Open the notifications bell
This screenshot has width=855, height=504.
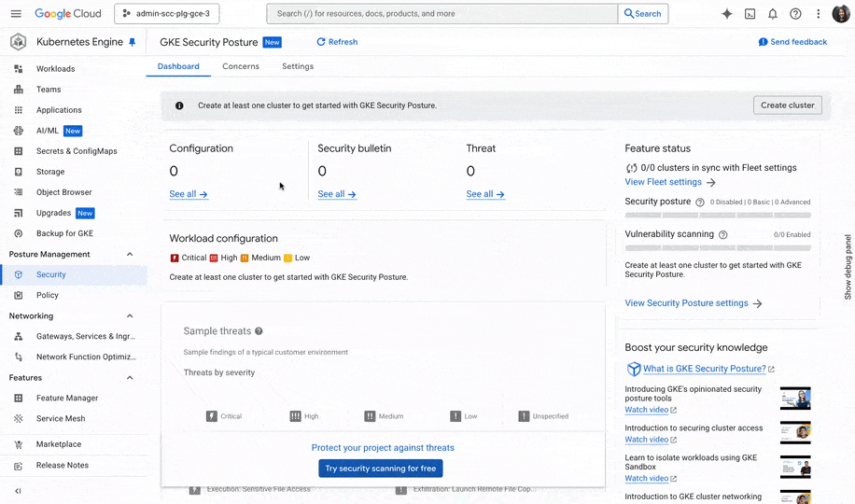(773, 14)
